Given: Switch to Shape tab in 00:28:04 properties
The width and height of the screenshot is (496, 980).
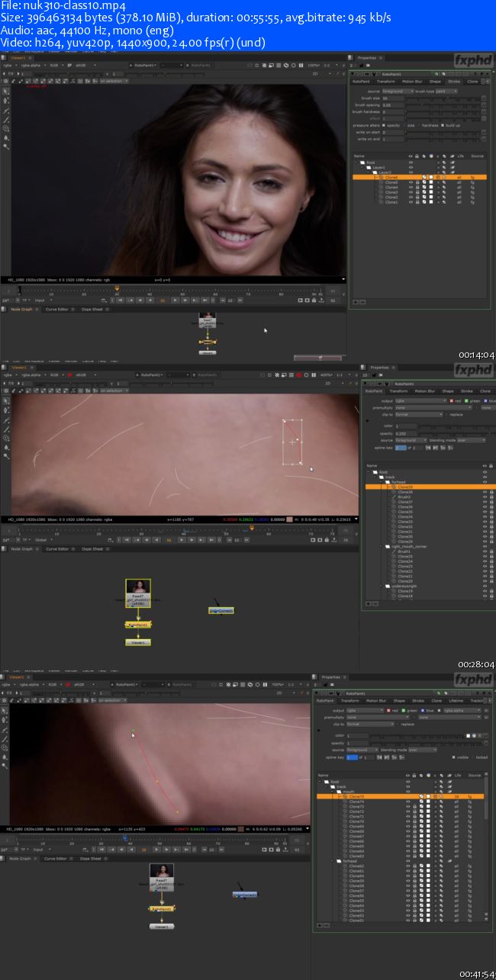Looking at the screenshot, I should tap(448, 391).
